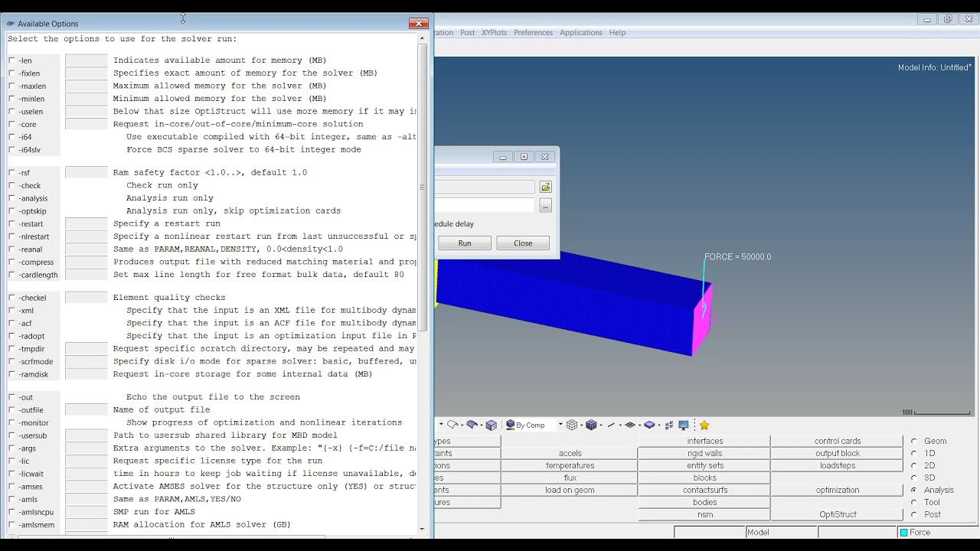The image size is (980, 551).
Task: Tick the -check option checkbox
Action: click(11, 185)
